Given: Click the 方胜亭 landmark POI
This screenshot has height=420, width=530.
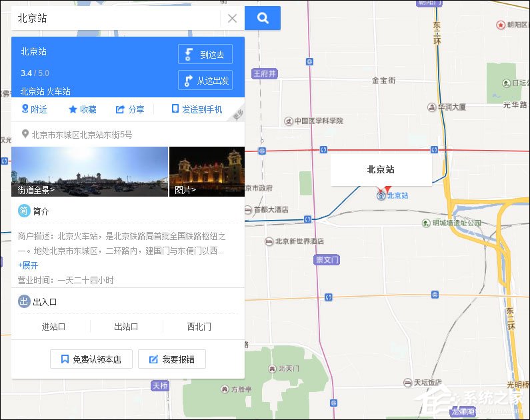Looking at the screenshot, I should 236,389.
